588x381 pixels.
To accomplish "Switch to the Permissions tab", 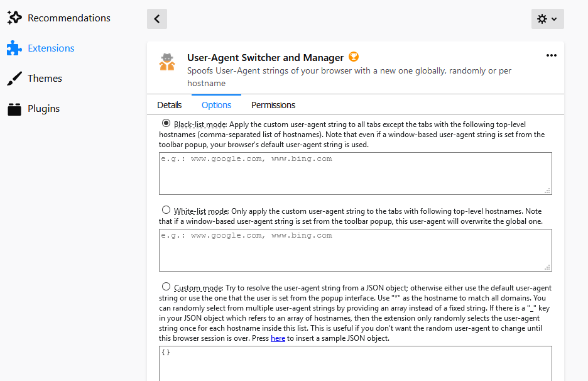I will click(273, 105).
